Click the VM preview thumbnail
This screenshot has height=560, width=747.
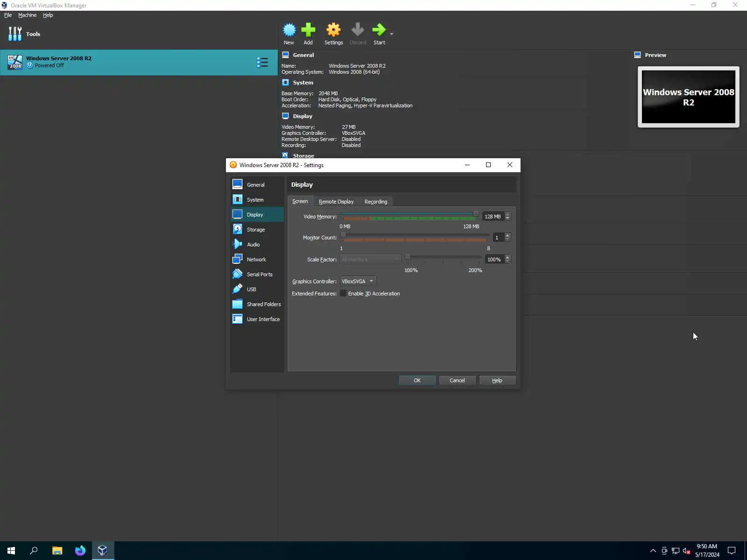coord(689,97)
